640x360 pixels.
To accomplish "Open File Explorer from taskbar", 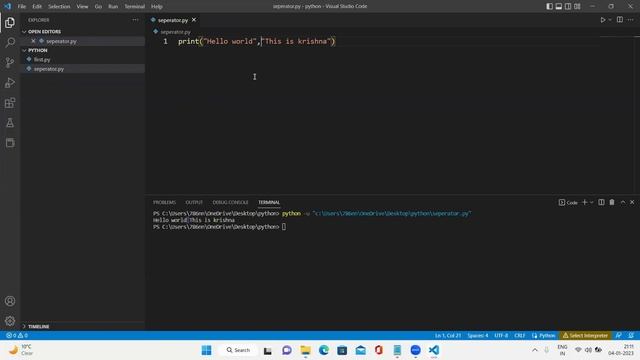I will [x=305, y=350].
